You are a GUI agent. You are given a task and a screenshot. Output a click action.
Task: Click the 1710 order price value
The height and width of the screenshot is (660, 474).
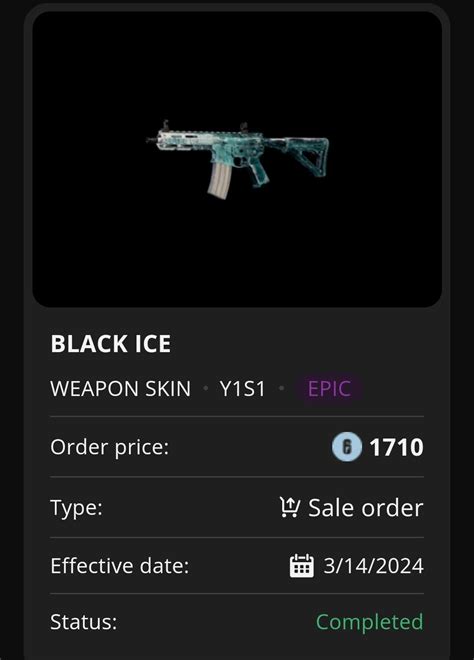pos(397,447)
